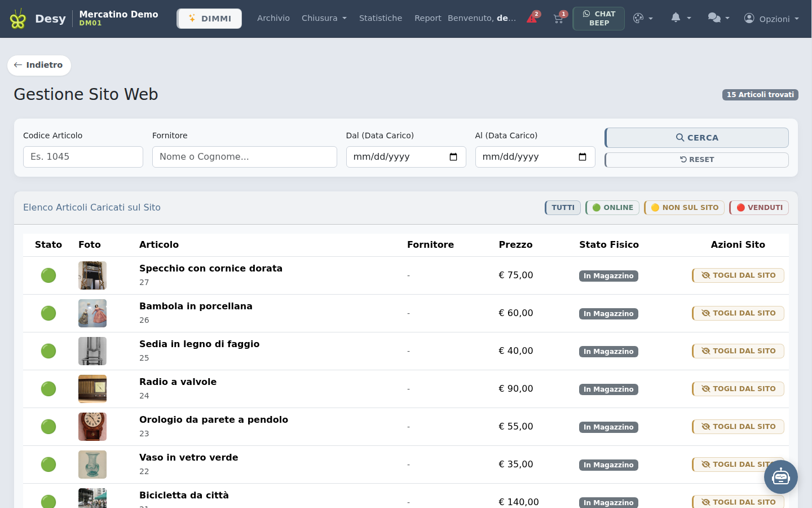Open the theme color palette dropdown
Image resolution: width=812 pixels, height=508 pixels.
pyautogui.click(x=643, y=18)
